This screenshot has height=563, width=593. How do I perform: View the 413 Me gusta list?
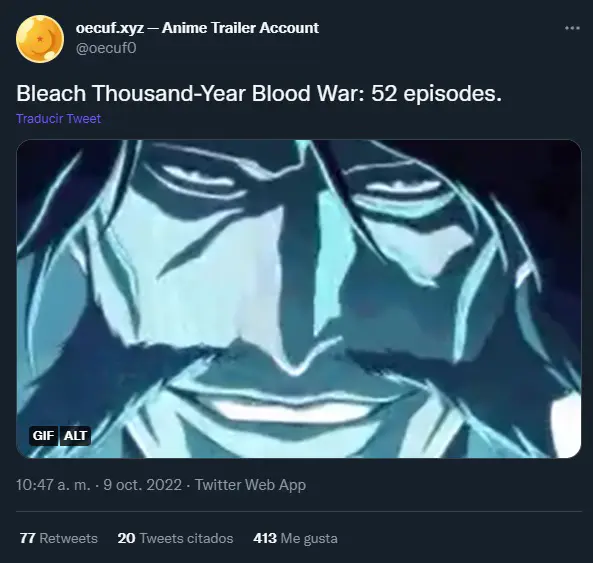295,538
